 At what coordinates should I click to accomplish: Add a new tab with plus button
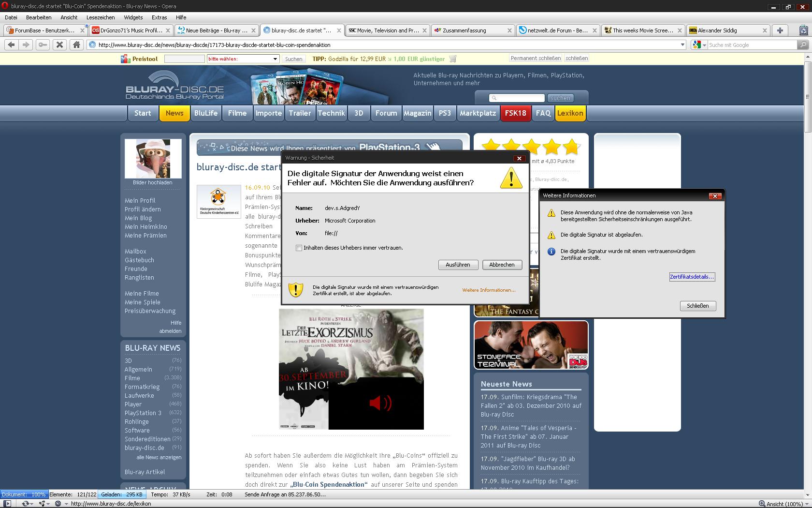(x=780, y=30)
